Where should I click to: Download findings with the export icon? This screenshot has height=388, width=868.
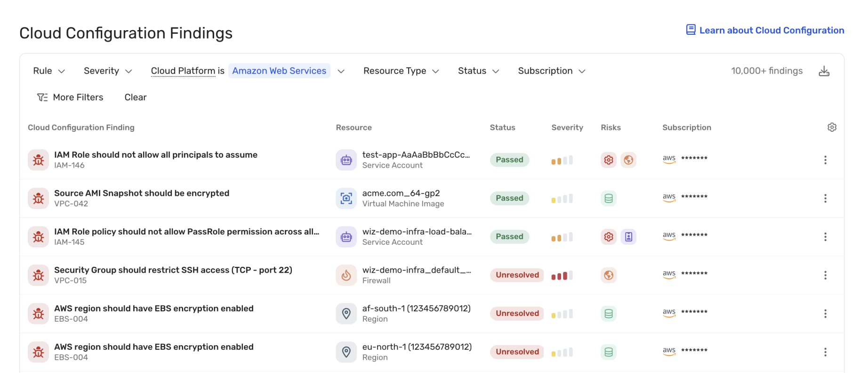coord(824,71)
